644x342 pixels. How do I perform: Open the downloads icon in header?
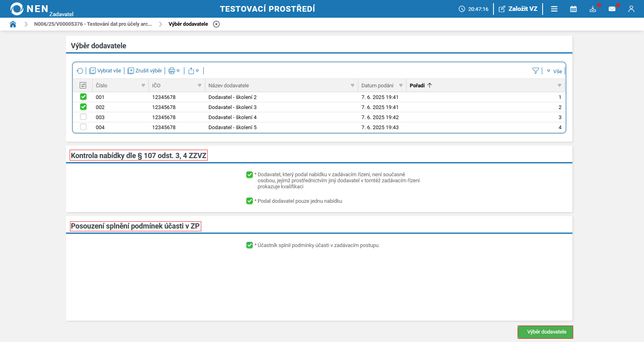592,9
